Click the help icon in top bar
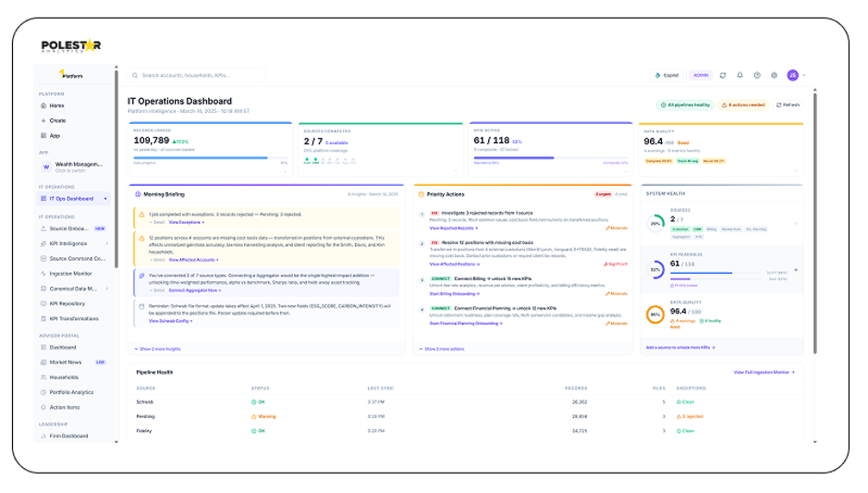 point(757,75)
